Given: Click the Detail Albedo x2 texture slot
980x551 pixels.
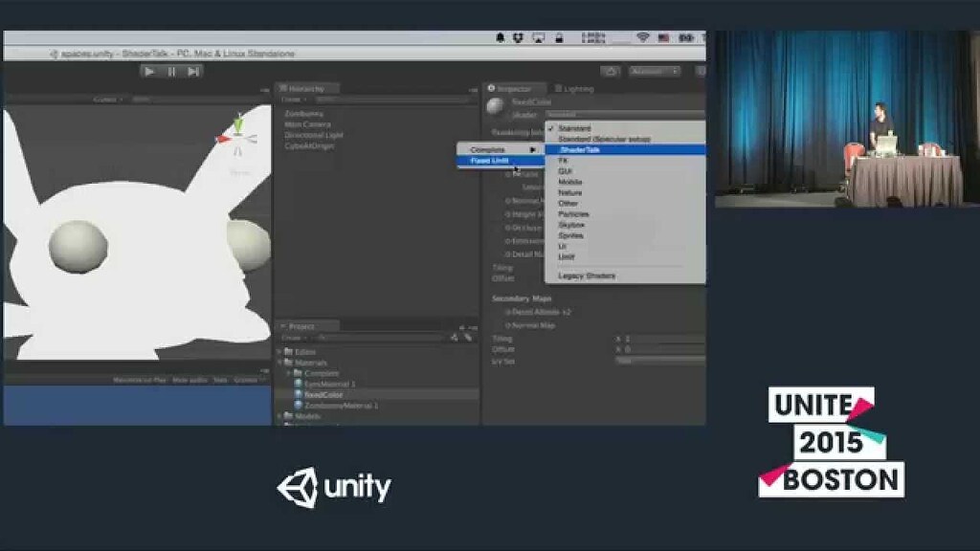Looking at the screenshot, I should (538, 312).
